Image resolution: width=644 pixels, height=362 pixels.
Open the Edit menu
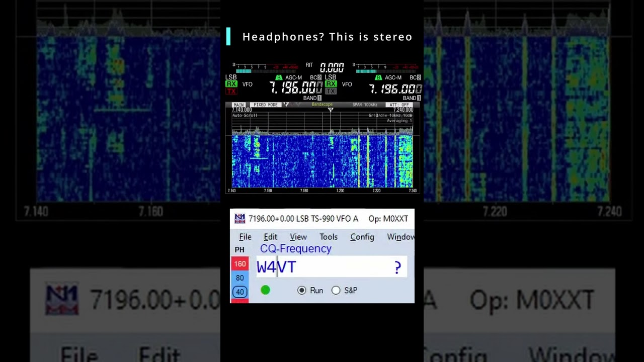point(270,237)
